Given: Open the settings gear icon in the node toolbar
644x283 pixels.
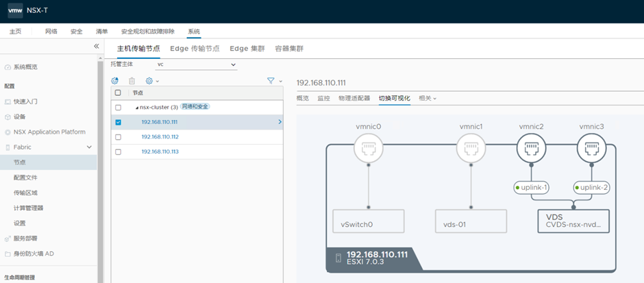Looking at the screenshot, I should [x=149, y=81].
